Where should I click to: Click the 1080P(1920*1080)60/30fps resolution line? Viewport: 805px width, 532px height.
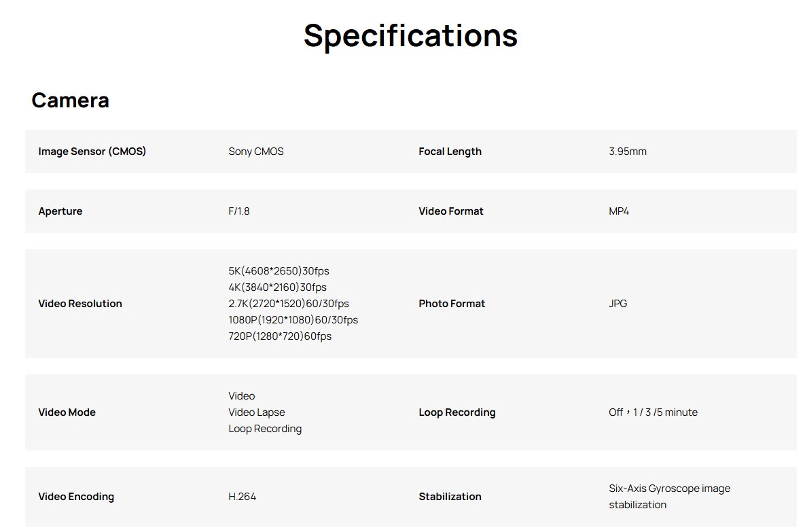click(x=293, y=320)
